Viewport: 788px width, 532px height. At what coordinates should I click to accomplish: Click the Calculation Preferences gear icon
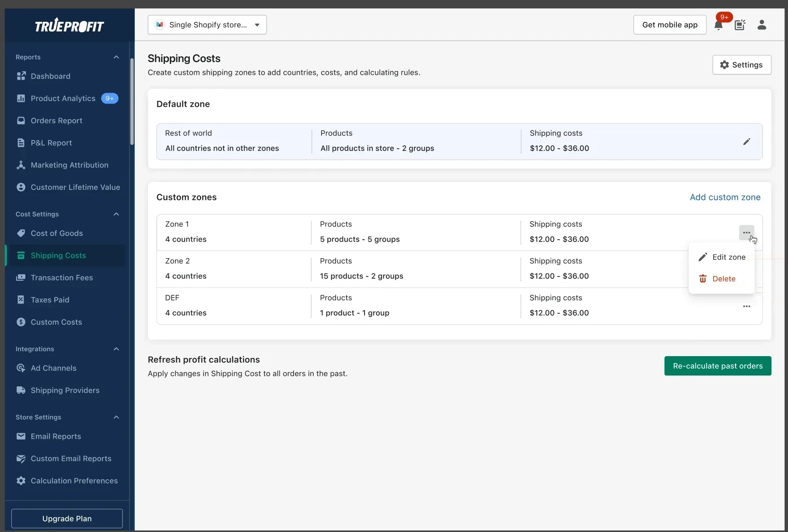tap(21, 481)
